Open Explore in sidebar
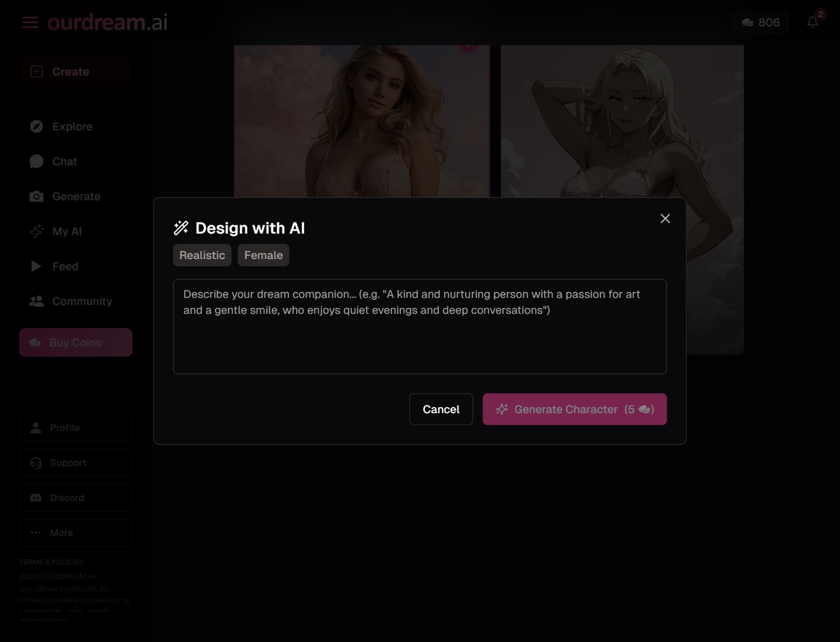The image size is (840, 642). pyautogui.click(x=75, y=126)
